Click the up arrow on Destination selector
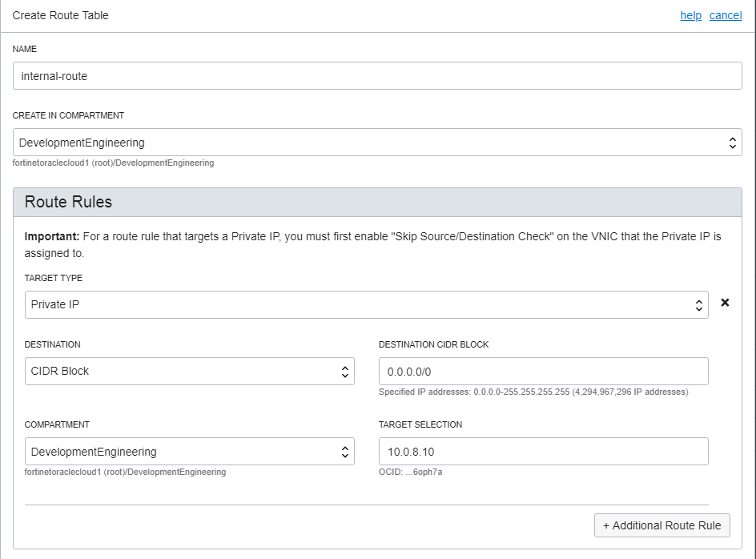The width and height of the screenshot is (756, 559). coord(344,368)
